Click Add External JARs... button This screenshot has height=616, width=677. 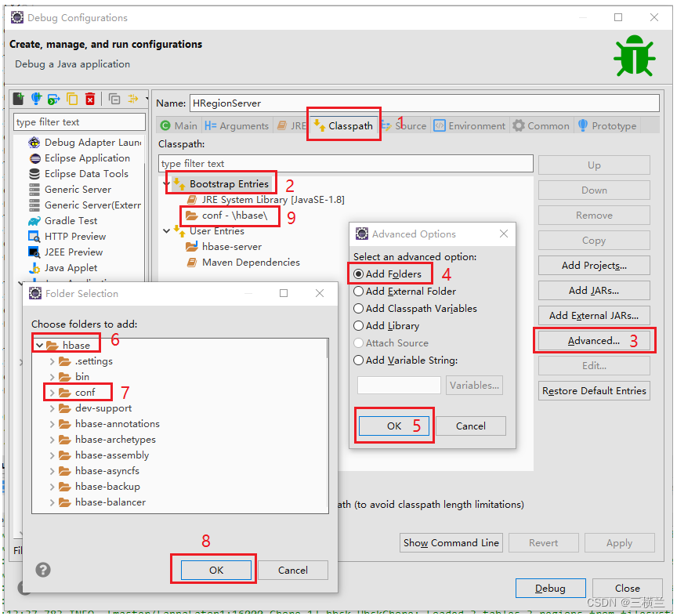pyautogui.click(x=594, y=315)
